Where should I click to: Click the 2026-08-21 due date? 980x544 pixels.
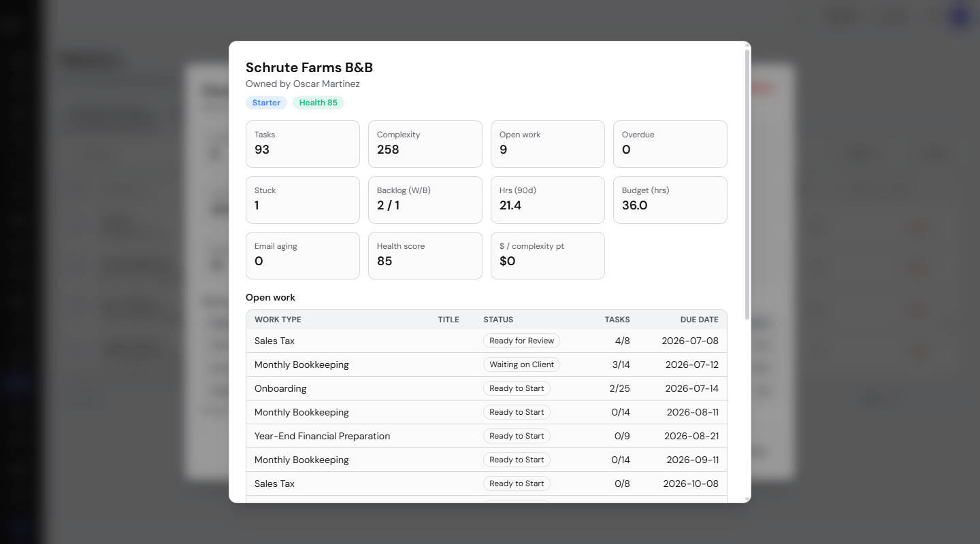tap(691, 436)
